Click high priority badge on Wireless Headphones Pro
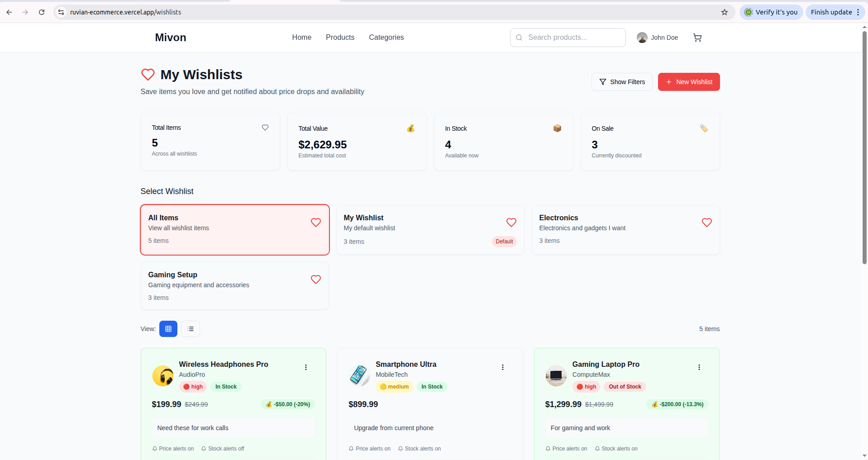868x460 pixels. tap(193, 387)
